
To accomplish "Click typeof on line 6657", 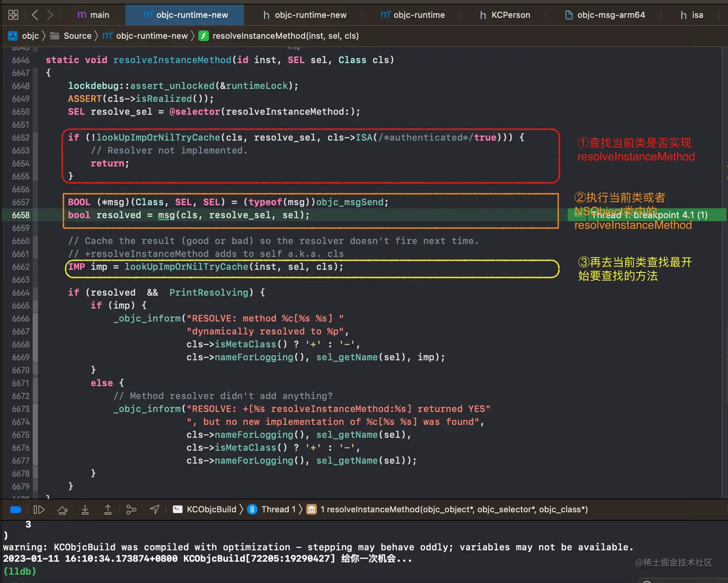I will [265, 202].
